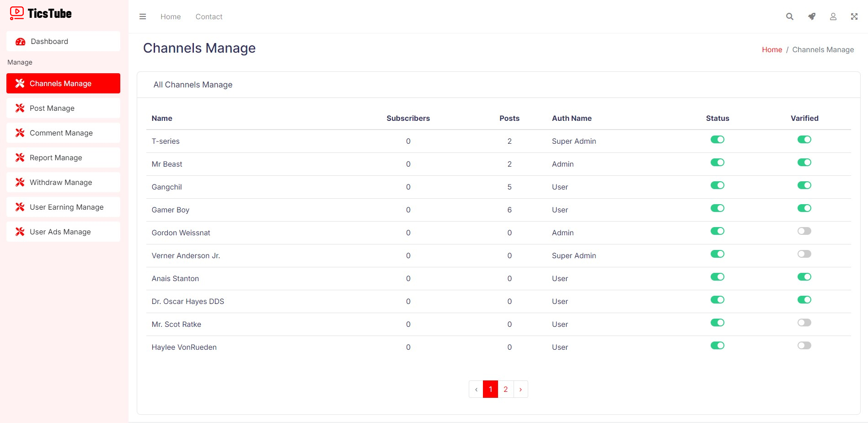The width and height of the screenshot is (868, 423).
Task: Open the Contact link in navbar
Action: pos(209,16)
